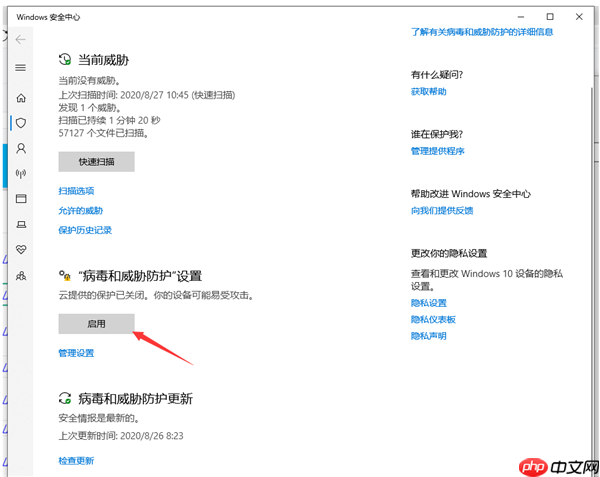Viewport: 600px width, 477px height.
Task: Click text 上次扫描时间: 2020/8/27 10:45
Action: (124, 95)
